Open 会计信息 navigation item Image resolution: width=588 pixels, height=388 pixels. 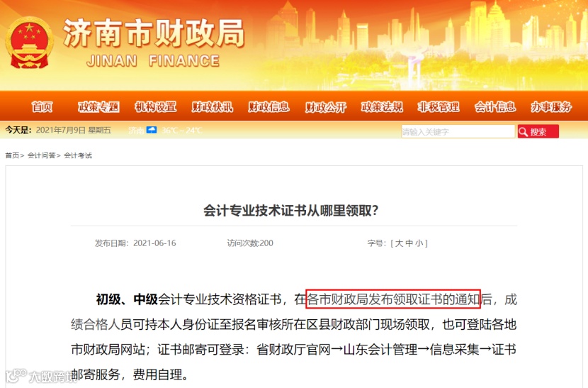tap(495, 107)
